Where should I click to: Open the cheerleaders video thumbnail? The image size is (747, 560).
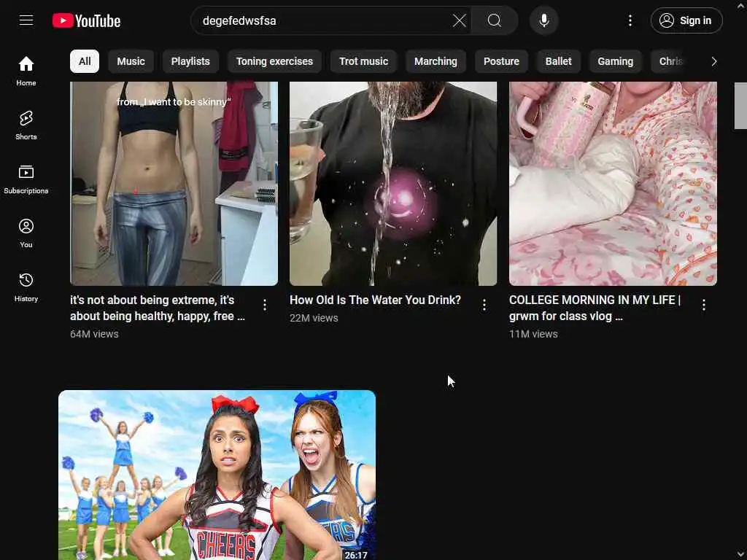(x=217, y=475)
